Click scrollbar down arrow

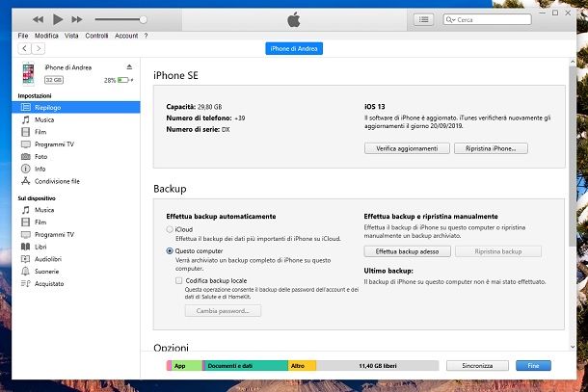pyautogui.click(x=573, y=347)
